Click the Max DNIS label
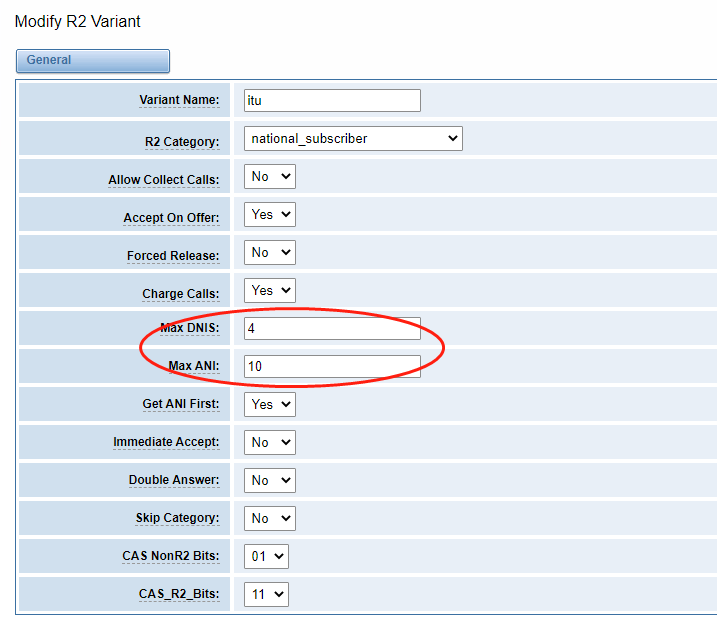The image size is (717, 629). (190, 328)
